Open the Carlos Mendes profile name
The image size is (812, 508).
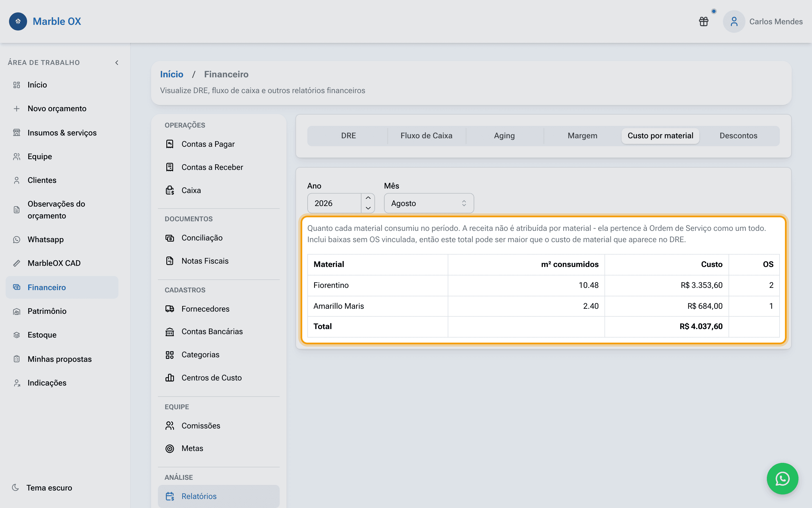click(776, 21)
